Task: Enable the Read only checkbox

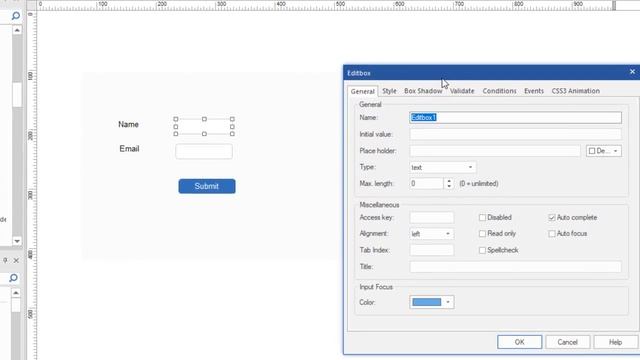Action: pyautogui.click(x=482, y=234)
